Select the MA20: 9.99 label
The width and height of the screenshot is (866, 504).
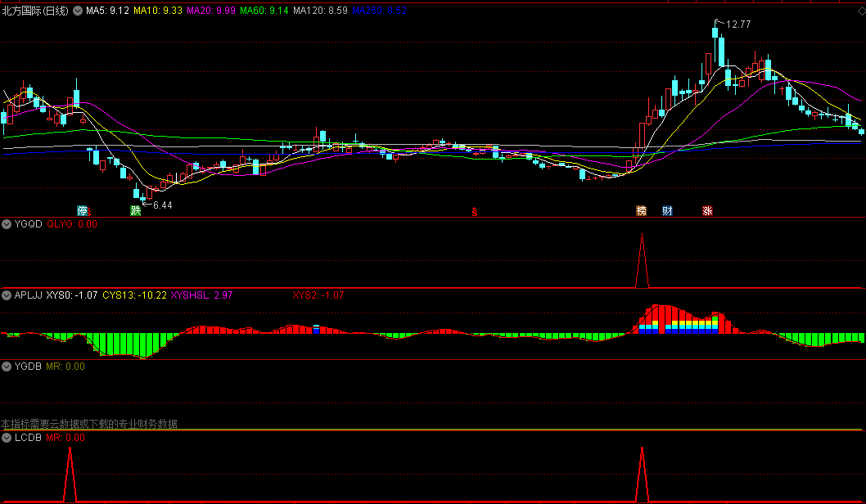pyautogui.click(x=211, y=11)
